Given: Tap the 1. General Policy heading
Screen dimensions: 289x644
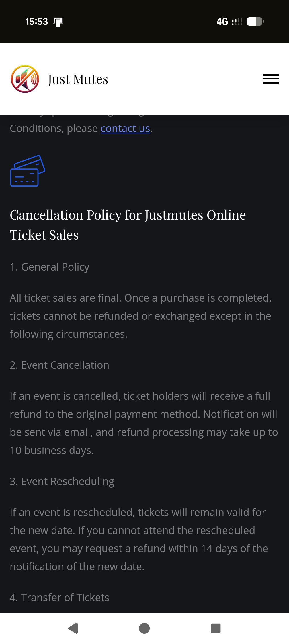Looking at the screenshot, I should click(x=50, y=267).
